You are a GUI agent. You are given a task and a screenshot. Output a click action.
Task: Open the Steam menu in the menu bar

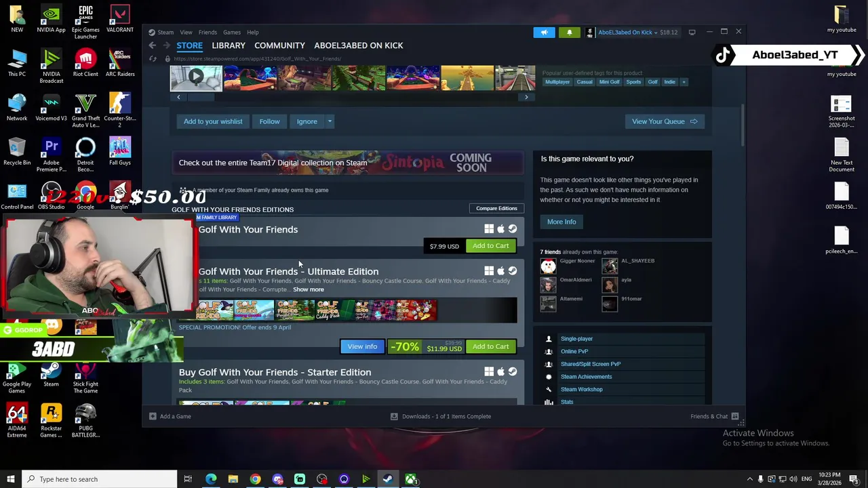coord(165,32)
